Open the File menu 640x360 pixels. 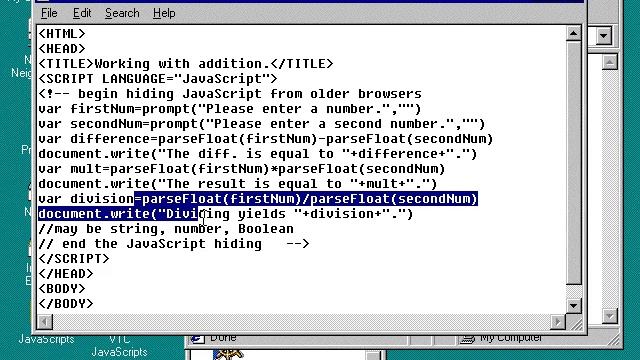49,13
